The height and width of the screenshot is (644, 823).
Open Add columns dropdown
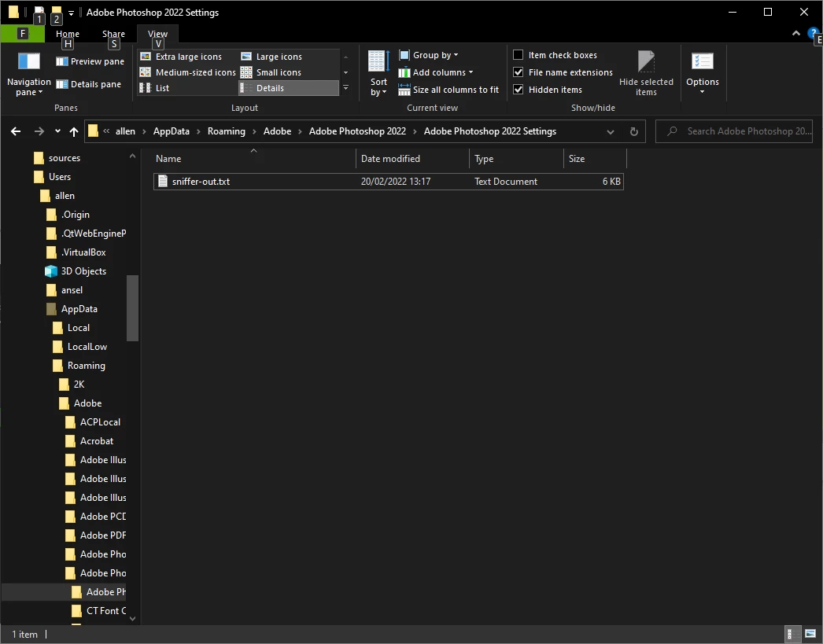(x=436, y=72)
